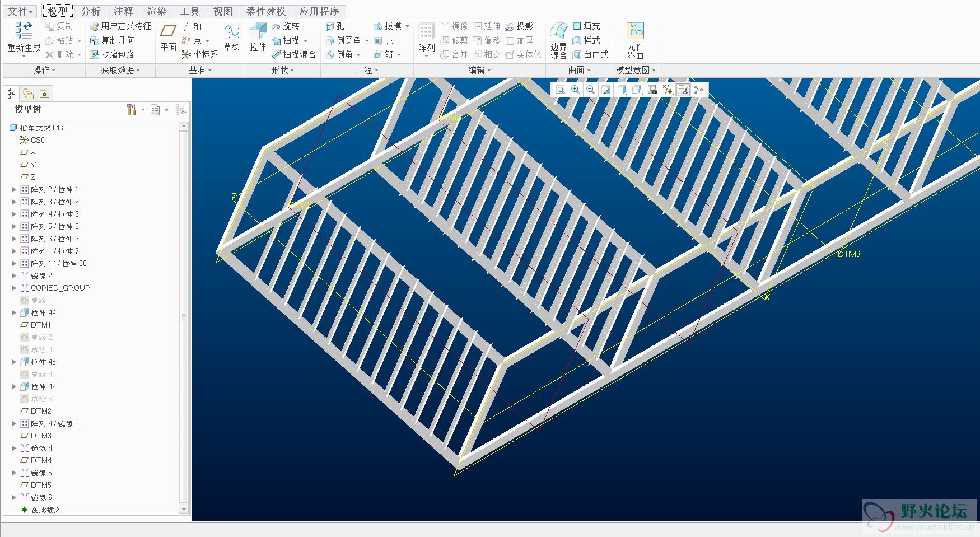Screen dimensions: 980x537
Task: Open the Component Interface (元件界面) tool
Action: 635,40
